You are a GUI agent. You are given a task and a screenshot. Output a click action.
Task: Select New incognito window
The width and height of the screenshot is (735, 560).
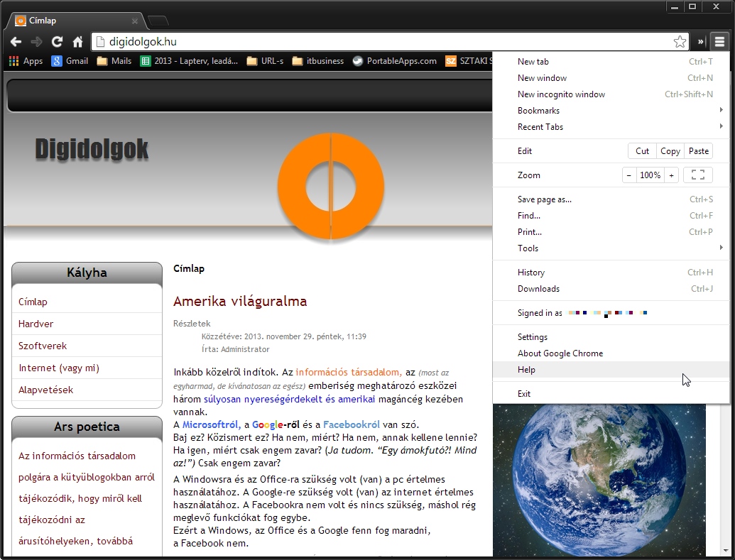[x=611, y=94]
